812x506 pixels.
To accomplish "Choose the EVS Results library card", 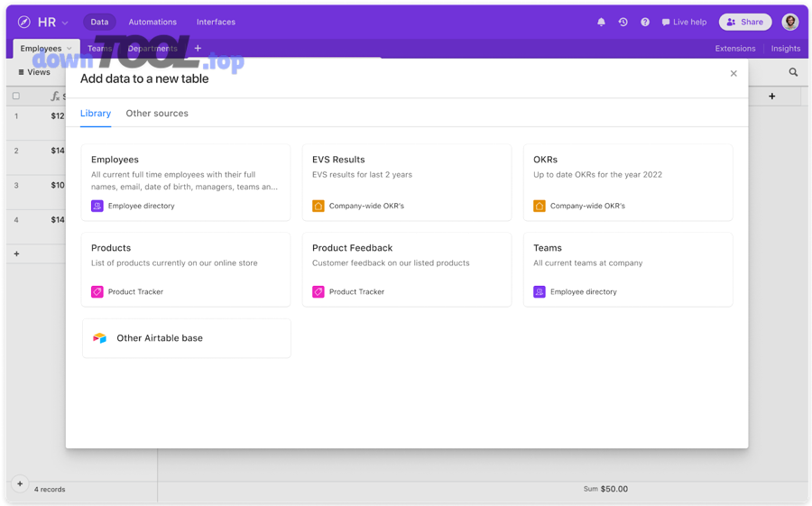I will tap(407, 182).
